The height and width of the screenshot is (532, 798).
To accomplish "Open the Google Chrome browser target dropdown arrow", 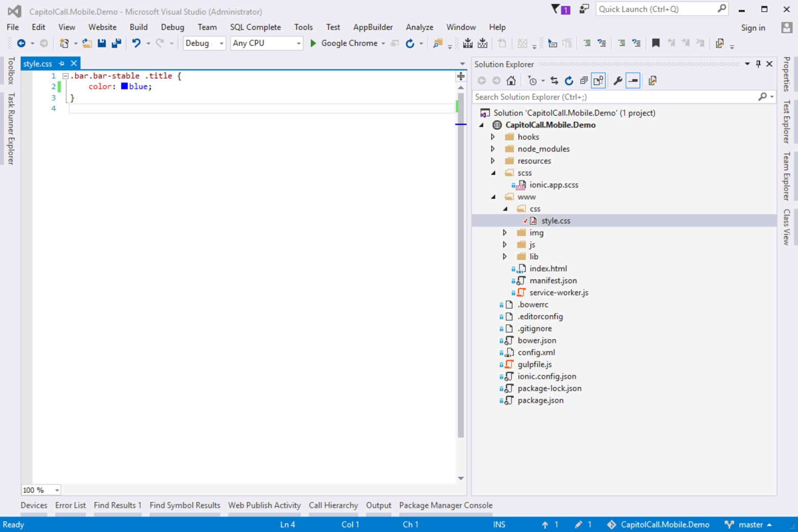I will (x=383, y=43).
